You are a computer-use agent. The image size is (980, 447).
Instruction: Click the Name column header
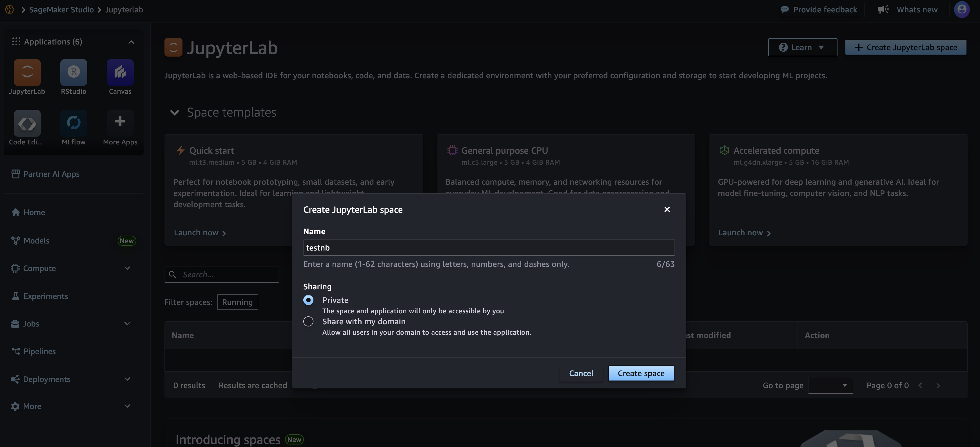182,335
